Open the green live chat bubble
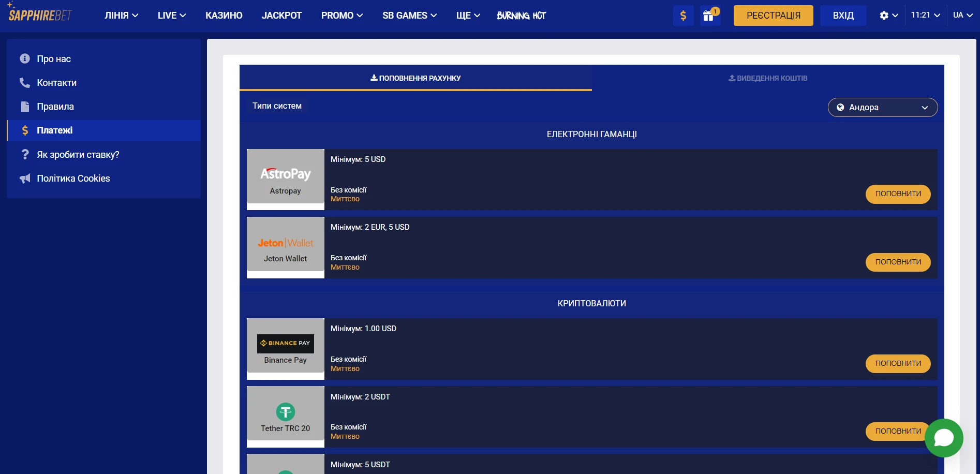Screen dimensions: 980x474 (944, 438)
